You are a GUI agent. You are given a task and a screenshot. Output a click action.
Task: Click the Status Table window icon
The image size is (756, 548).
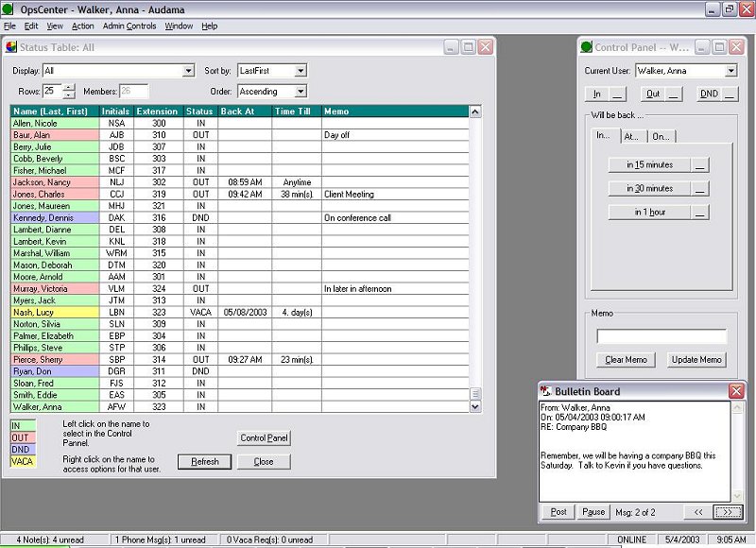pyautogui.click(x=11, y=47)
